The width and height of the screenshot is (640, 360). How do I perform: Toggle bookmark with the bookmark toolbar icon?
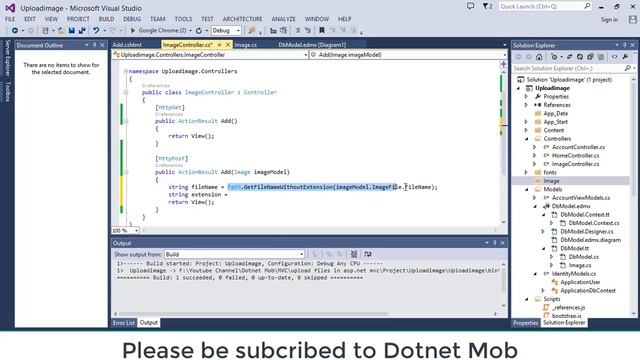[x=322, y=30]
